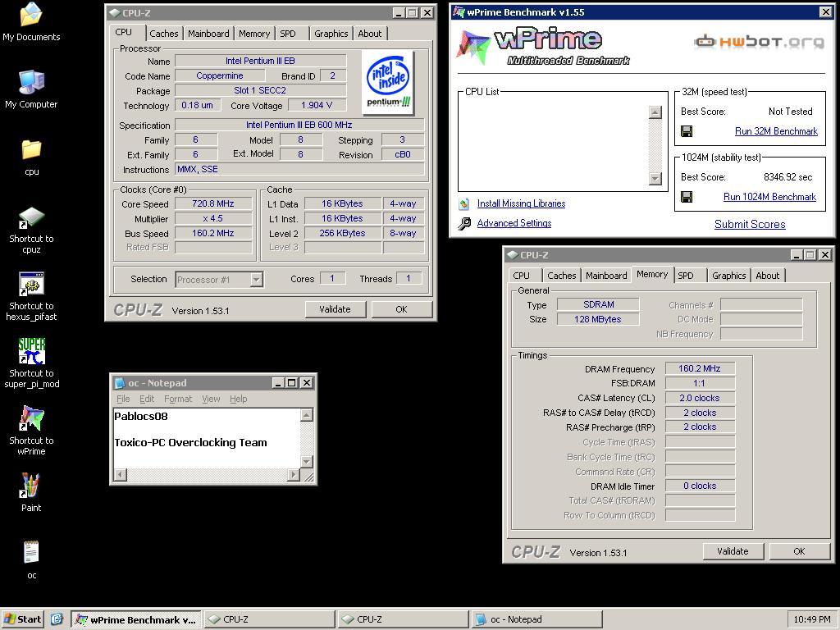Click the CPU List scroll down arrow
This screenshot has height=630, width=840.
coord(655,178)
